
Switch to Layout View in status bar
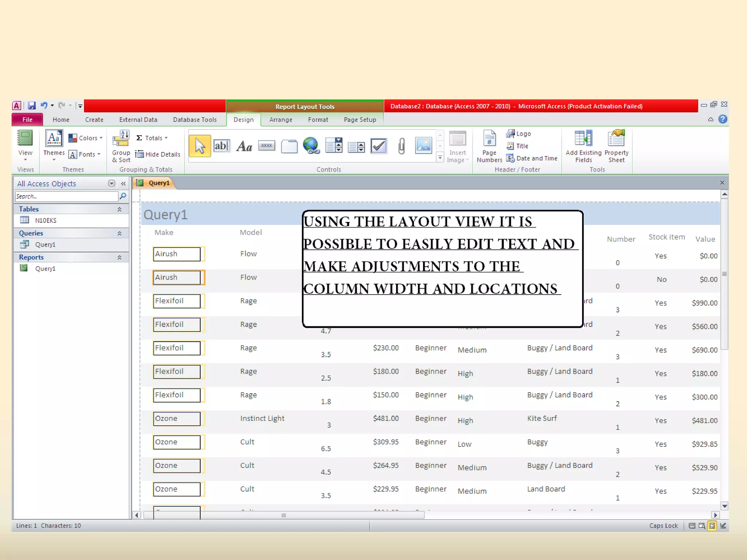(x=712, y=526)
